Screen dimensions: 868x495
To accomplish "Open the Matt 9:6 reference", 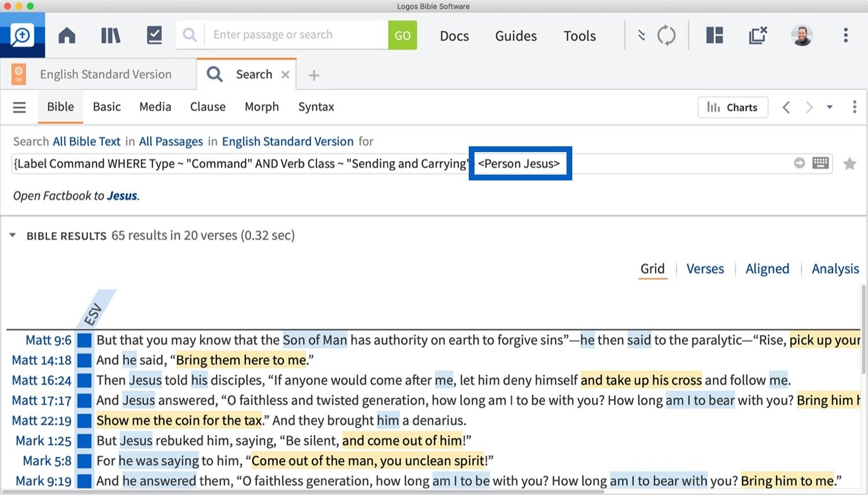I will coord(49,341).
